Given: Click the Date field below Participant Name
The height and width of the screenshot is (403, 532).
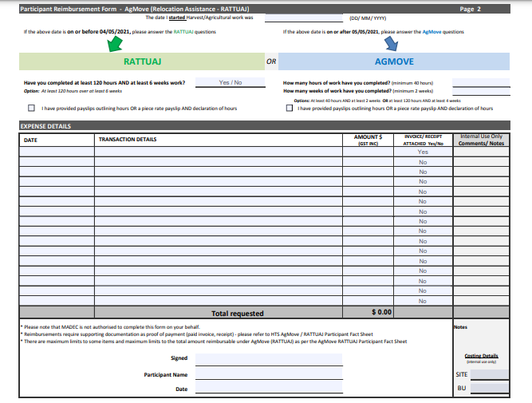Looking at the screenshot, I should click(x=269, y=387).
